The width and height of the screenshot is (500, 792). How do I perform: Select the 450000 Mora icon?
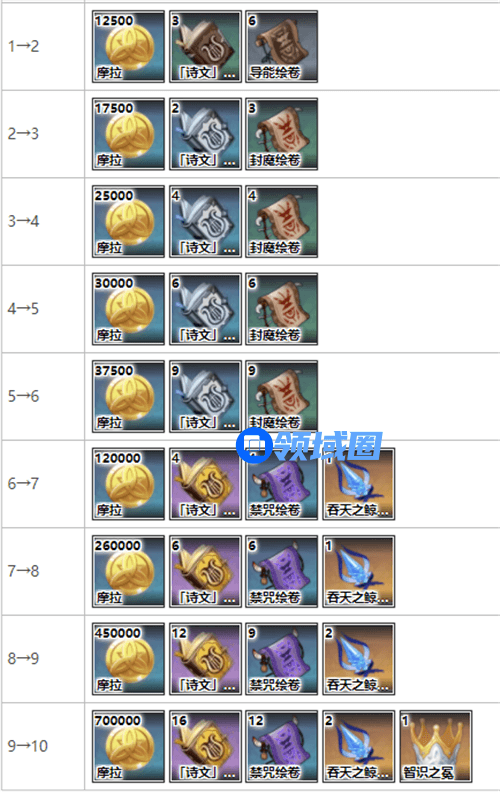[x=128, y=658]
